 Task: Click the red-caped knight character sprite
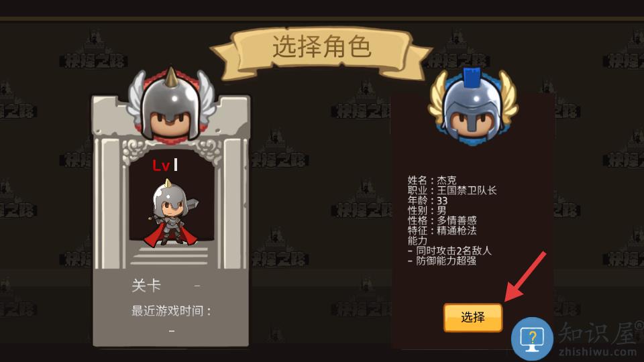(171, 213)
